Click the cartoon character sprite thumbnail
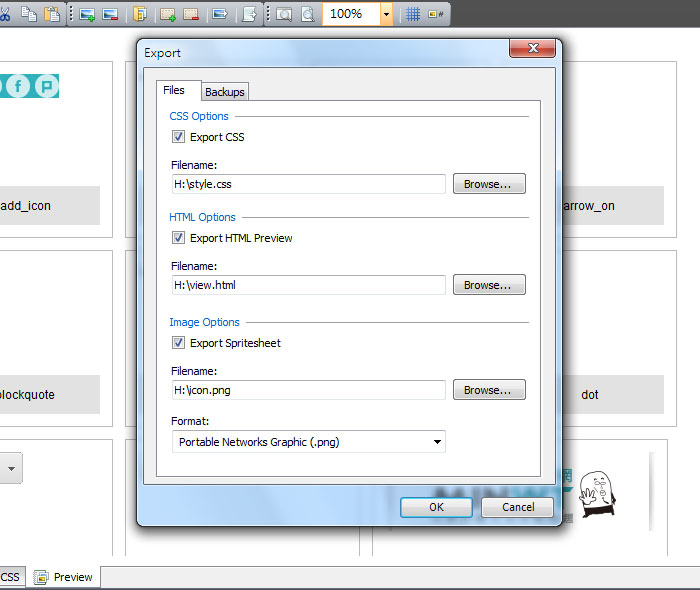The image size is (700, 590). pyautogui.click(x=597, y=494)
